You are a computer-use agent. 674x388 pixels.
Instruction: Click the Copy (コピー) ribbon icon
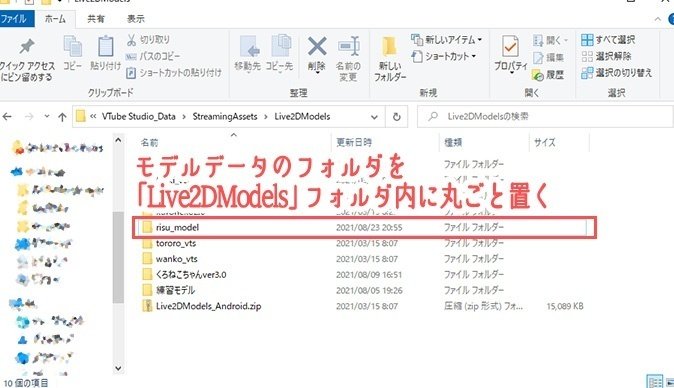tap(73, 46)
